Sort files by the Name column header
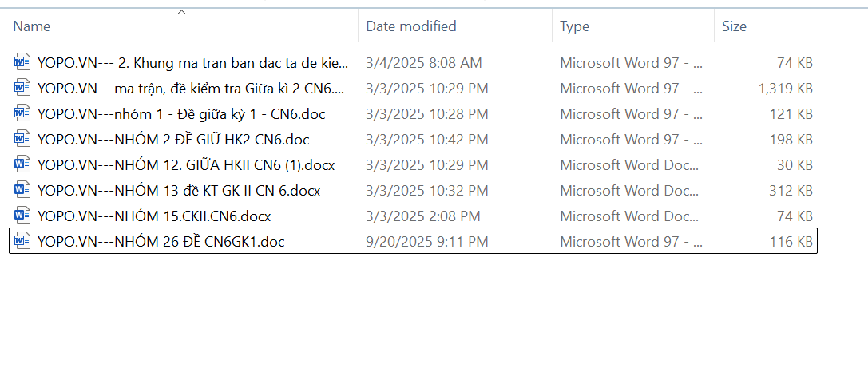Viewport: 868px width, 380px height. pos(32,26)
